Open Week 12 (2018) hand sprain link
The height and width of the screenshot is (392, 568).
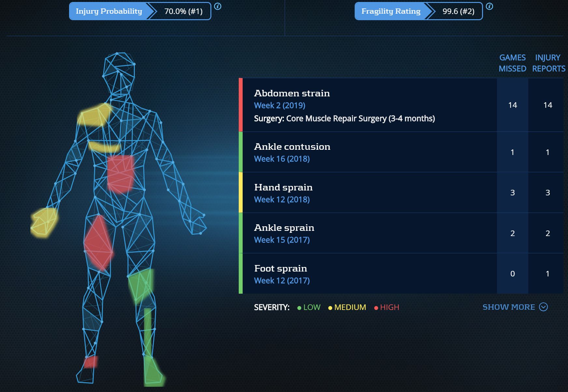[282, 200]
